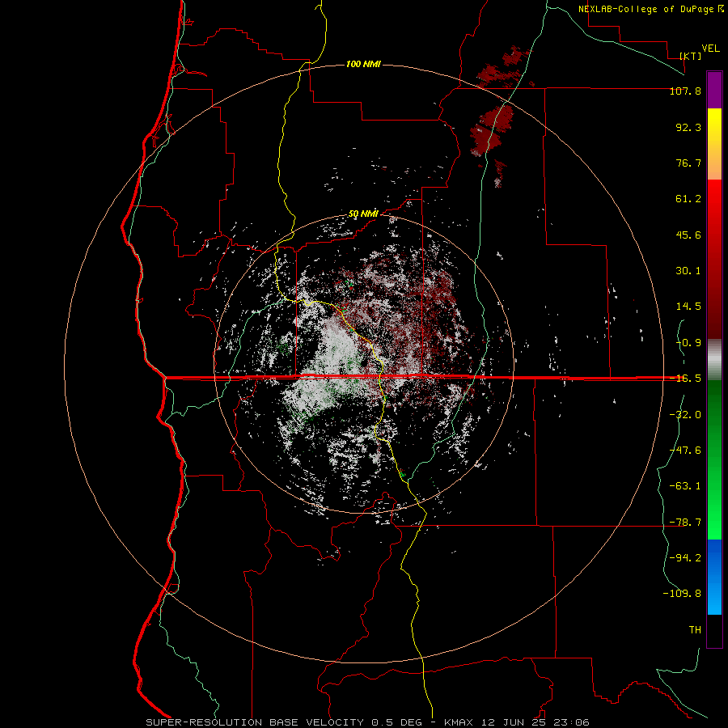Viewport: 728px width, 728px height.
Task: Select the 30.1 scale value
Action: coord(688,271)
